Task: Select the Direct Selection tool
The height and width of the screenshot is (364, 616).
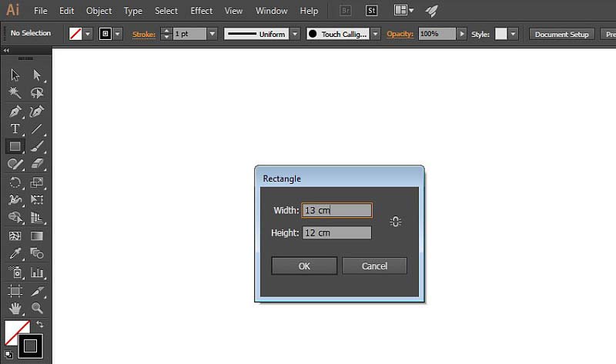Action: click(x=37, y=75)
